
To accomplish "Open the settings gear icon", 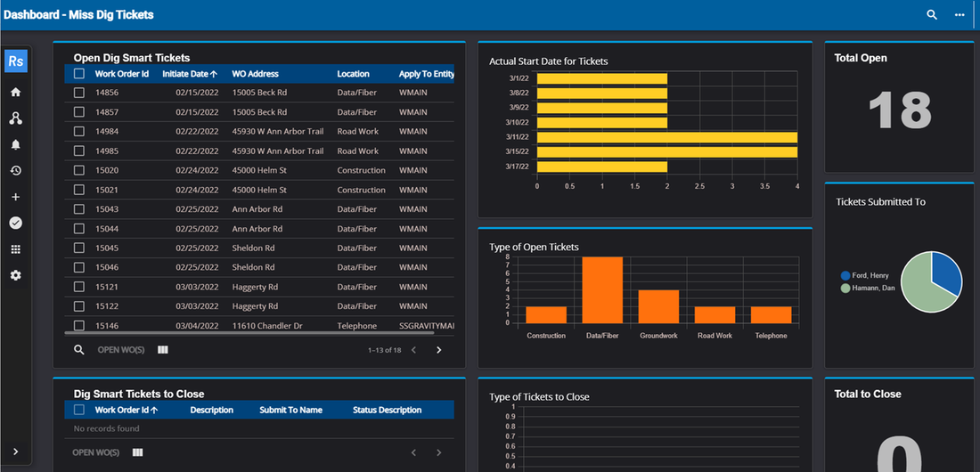I will coord(15,275).
